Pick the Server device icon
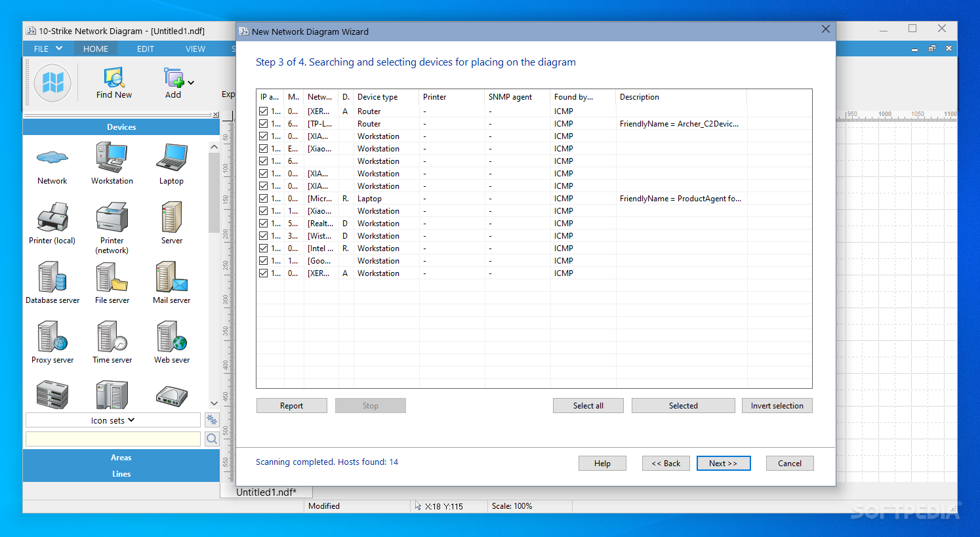The width and height of the screenshot is (980, 537). (172, 217)
